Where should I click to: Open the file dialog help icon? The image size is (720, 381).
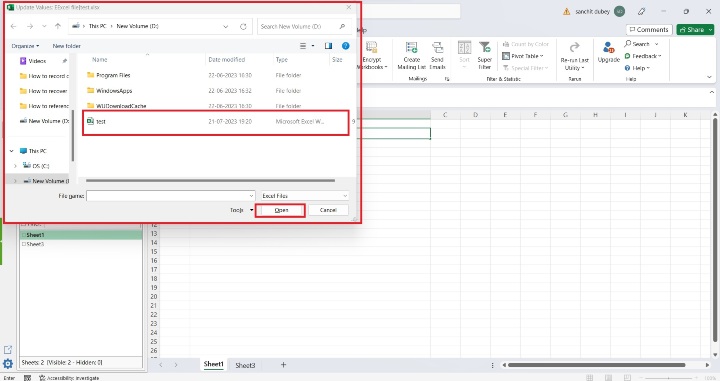pyautogui.click(x=346, y=46)
